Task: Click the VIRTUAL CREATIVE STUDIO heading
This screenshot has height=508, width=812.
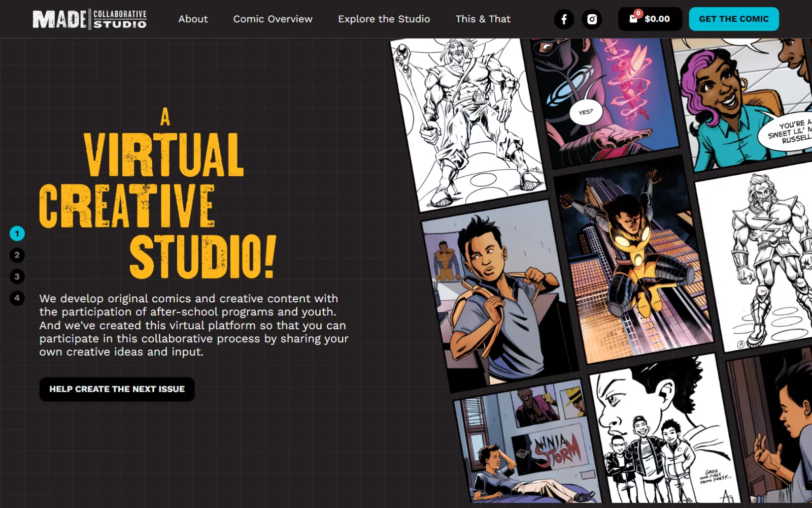Action: 158,194
